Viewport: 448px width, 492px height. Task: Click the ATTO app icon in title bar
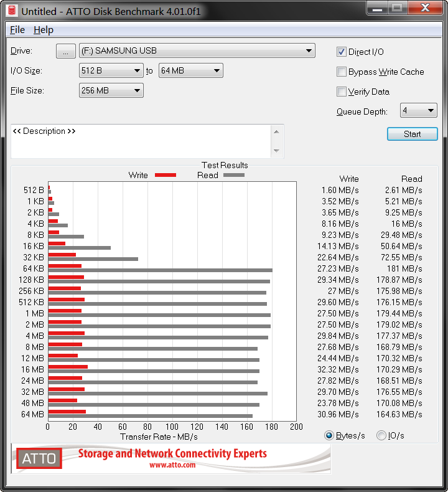coord(12,11)
